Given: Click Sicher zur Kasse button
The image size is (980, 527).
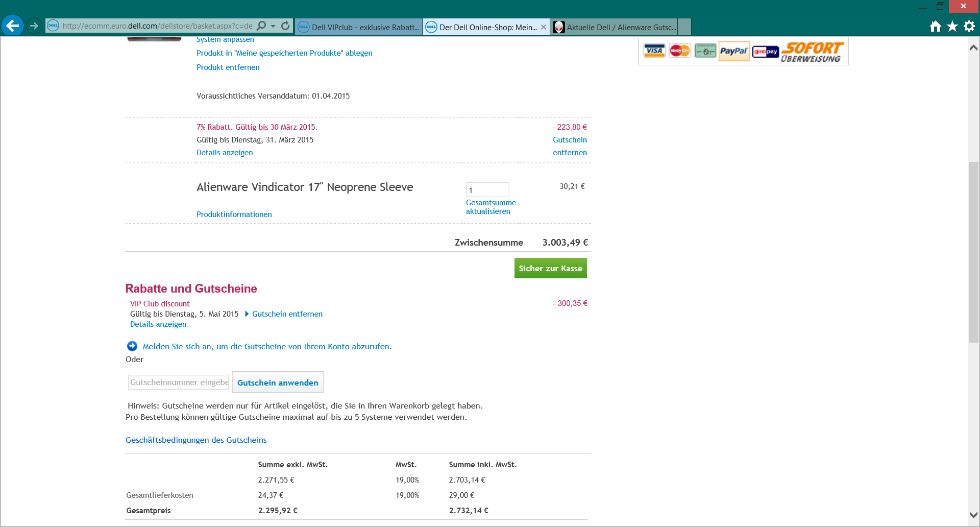Looking at the screenshot, I should [550, 268].
